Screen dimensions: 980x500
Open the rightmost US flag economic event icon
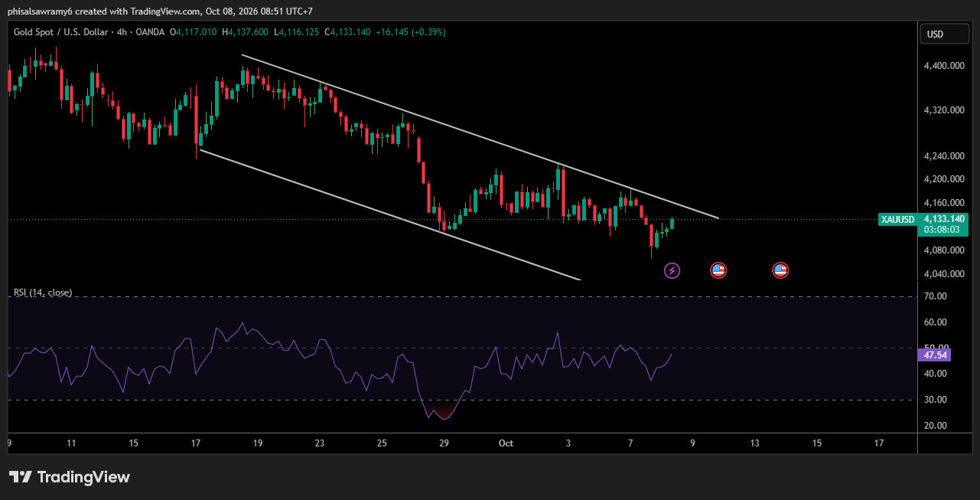pos(780,270)
